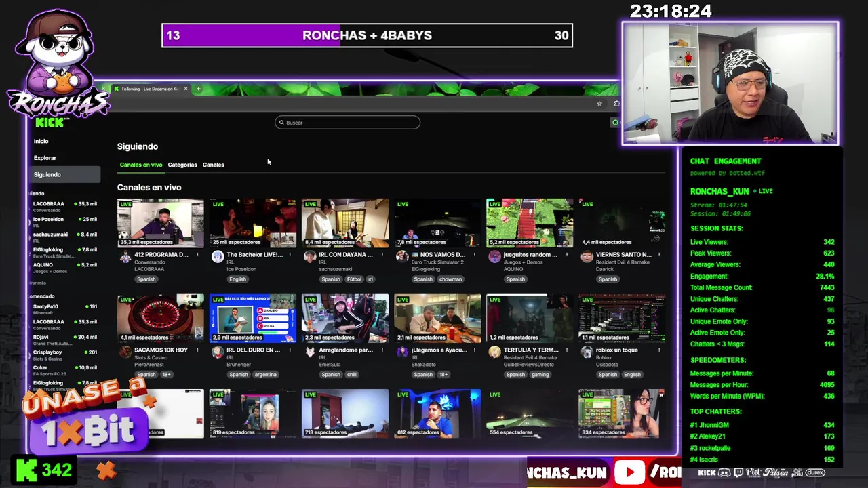The width and height of the screenshot is (868, 488).
Task: Open three-dot menu for VIERNES SANTO N... stream
Action: [x=658, y=255]
